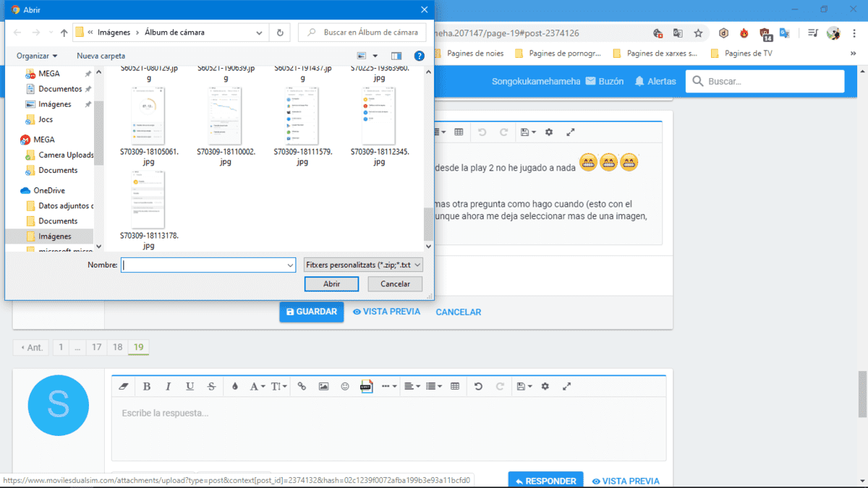The image size is (868, 488).
Task: Open the more options (…) dropdown in reply editor
Action: click(x=389, y=387)
